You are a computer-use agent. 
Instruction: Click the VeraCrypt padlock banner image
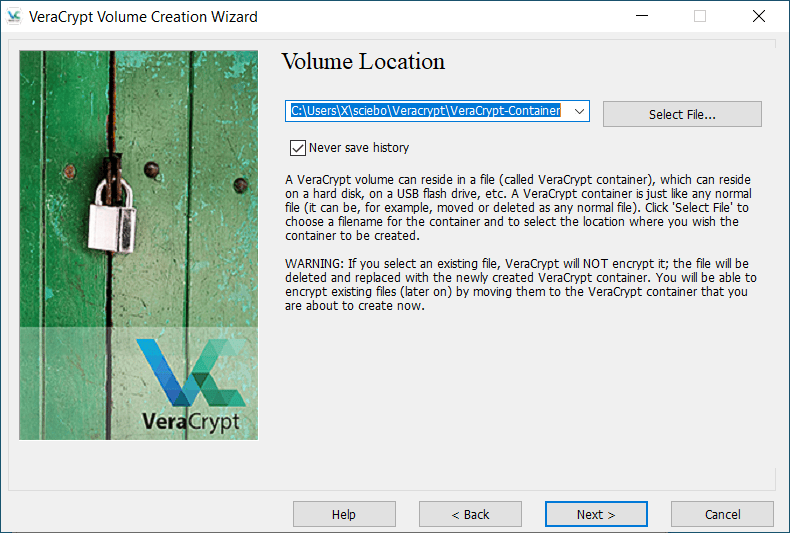[139, 245]
